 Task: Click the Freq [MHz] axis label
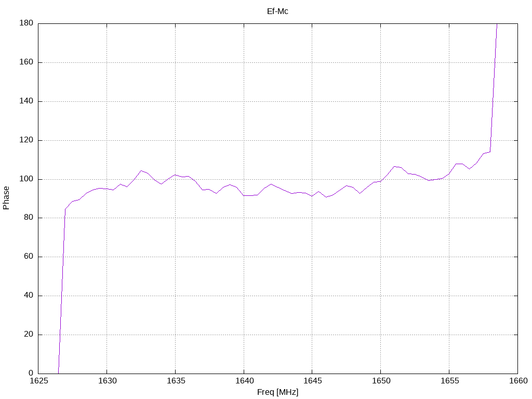277,392
